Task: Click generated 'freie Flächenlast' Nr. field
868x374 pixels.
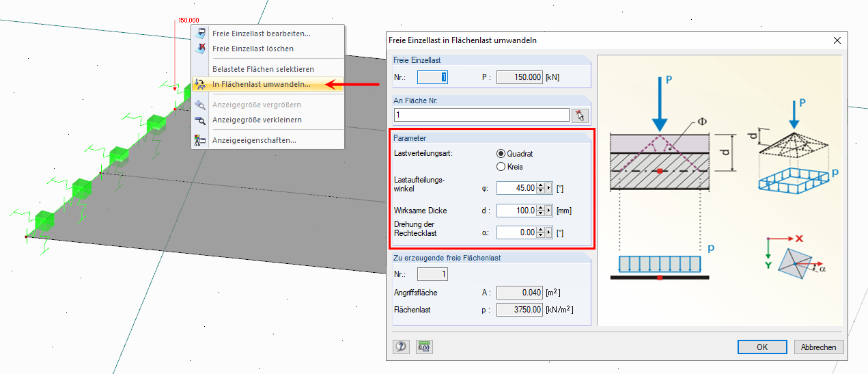Action: click(x=432, y=274)
